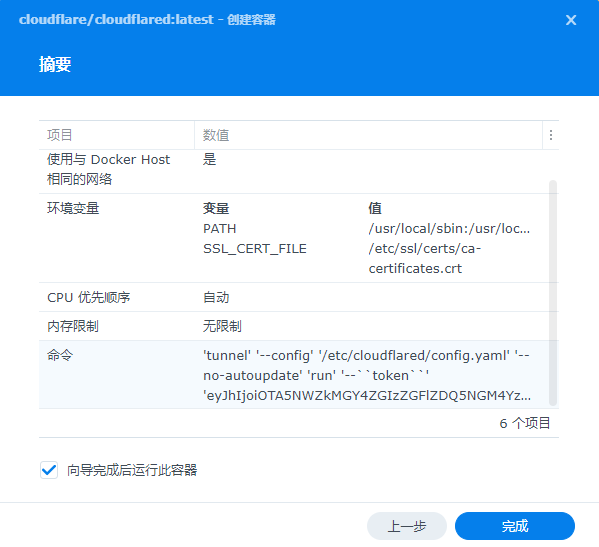Viewport: 599px width, 547px height.
Task: Click the 使用与 Docker Host 相同的网络 label
Action: click(108, 169)
